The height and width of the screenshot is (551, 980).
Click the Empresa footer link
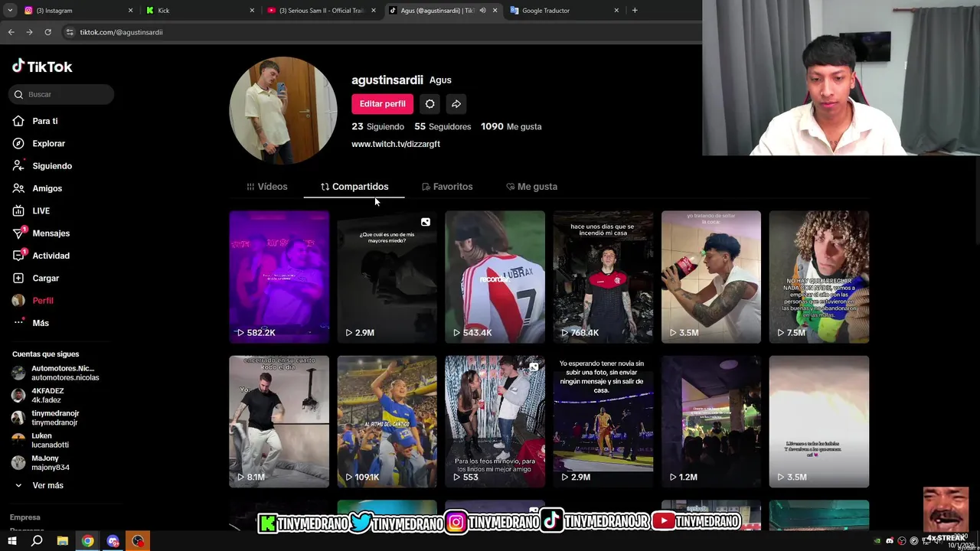[x=25, y=517]
